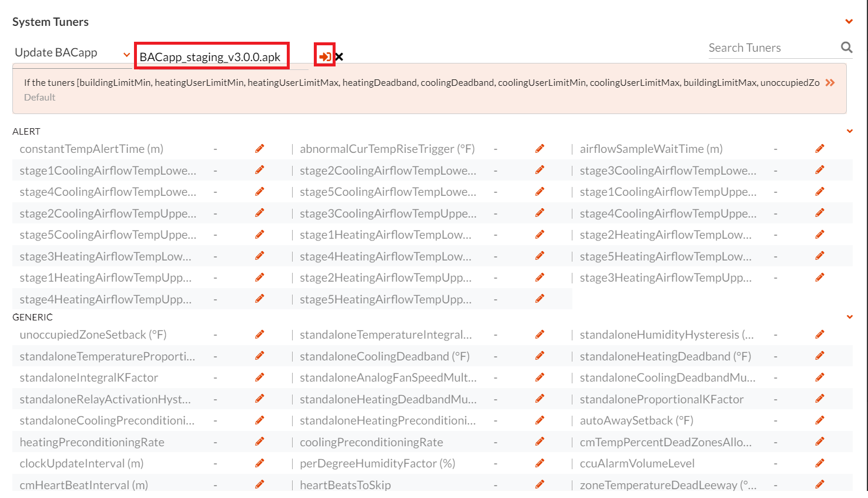
Task: Collapse the GENERIC group chevron
Action: (849, 317)
